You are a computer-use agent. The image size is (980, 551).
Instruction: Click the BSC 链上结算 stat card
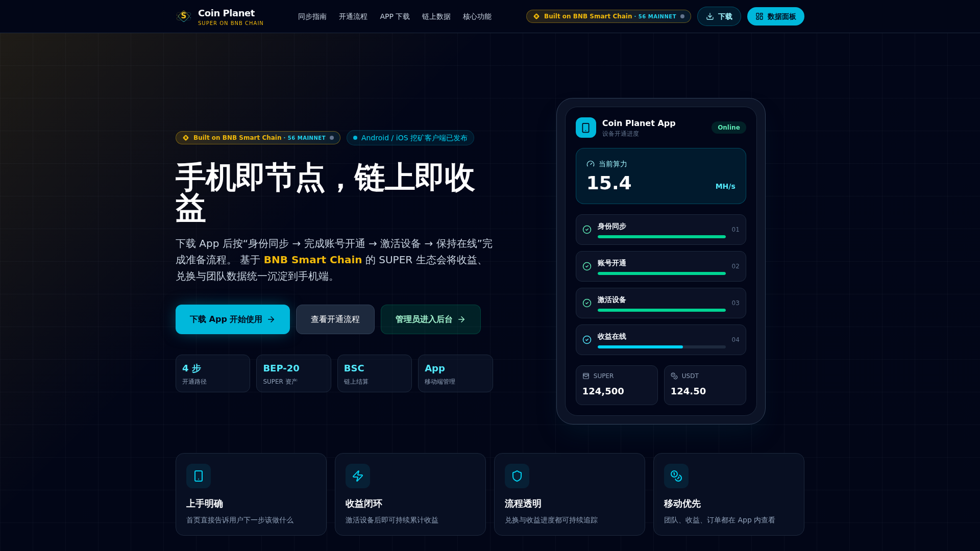coord(375,373)
